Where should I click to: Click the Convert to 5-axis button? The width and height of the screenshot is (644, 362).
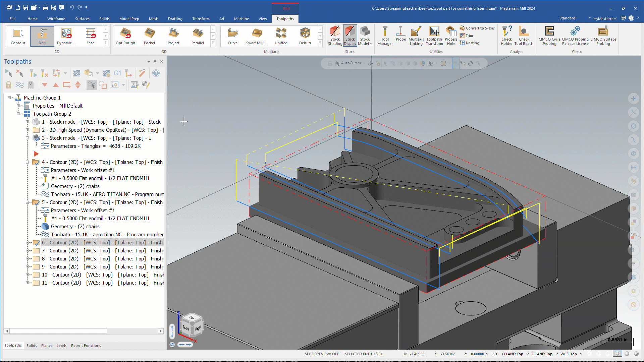click(x=477, y=28)
